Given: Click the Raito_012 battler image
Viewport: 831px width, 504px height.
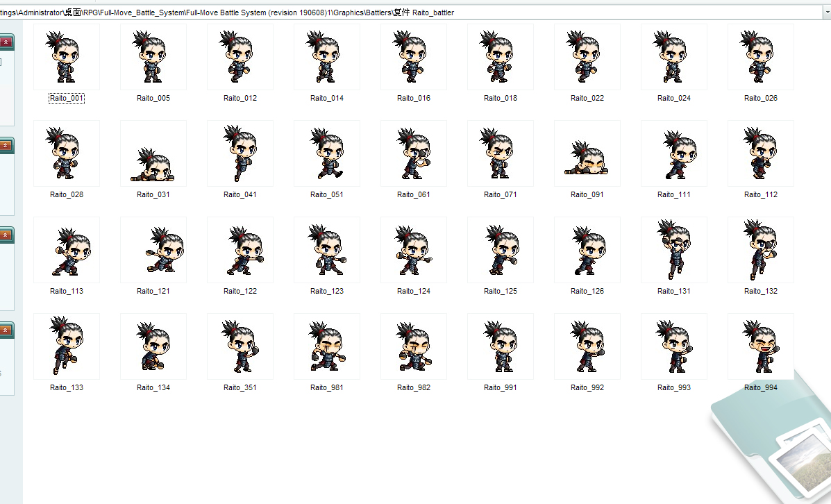Looking at the screenshot, I should click(x=240, y=57).
